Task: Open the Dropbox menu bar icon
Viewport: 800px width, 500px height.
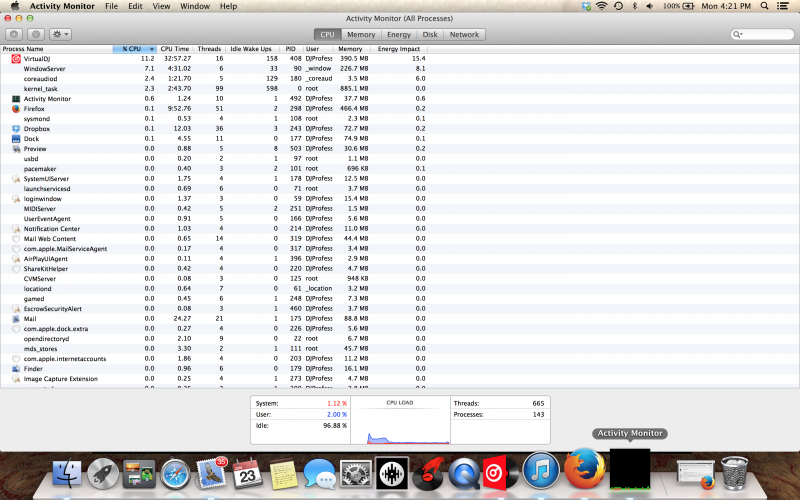Action: tap(586, 6)
